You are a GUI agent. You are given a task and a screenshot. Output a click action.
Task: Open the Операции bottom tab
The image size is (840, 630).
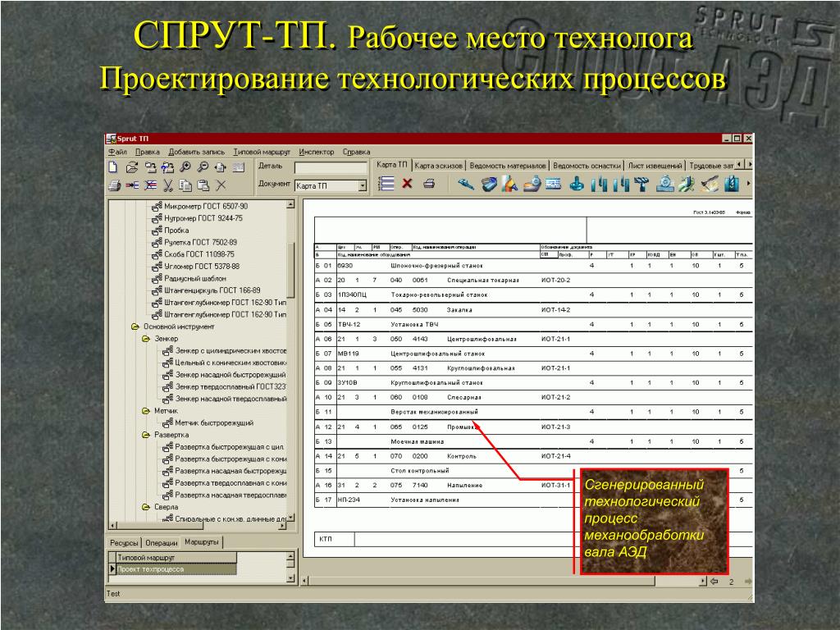pyautogui.click(x=162, y=543)
